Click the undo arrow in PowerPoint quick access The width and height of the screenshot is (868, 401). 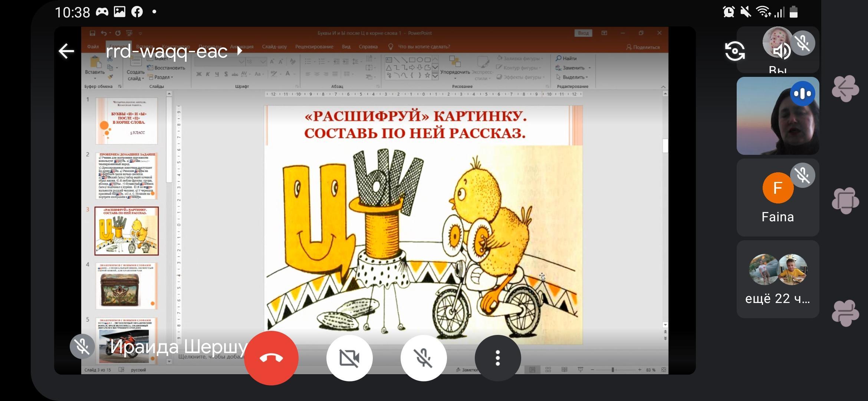(104, 33)
